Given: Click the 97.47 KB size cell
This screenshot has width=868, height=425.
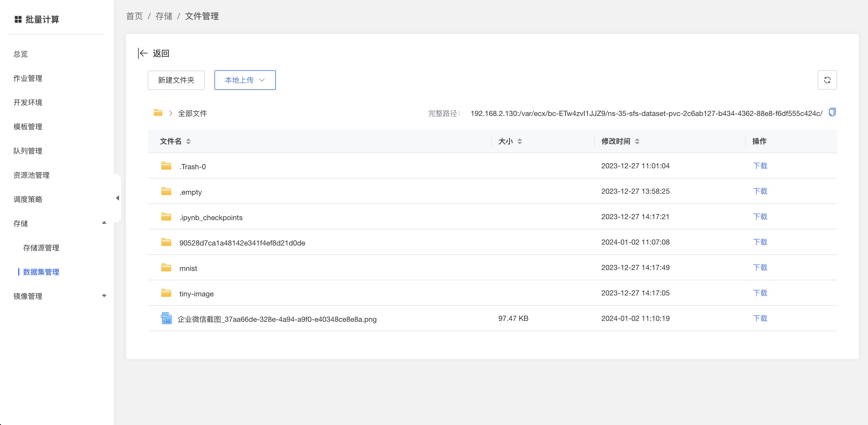Looking at the screenshot, I should [513, 318].
